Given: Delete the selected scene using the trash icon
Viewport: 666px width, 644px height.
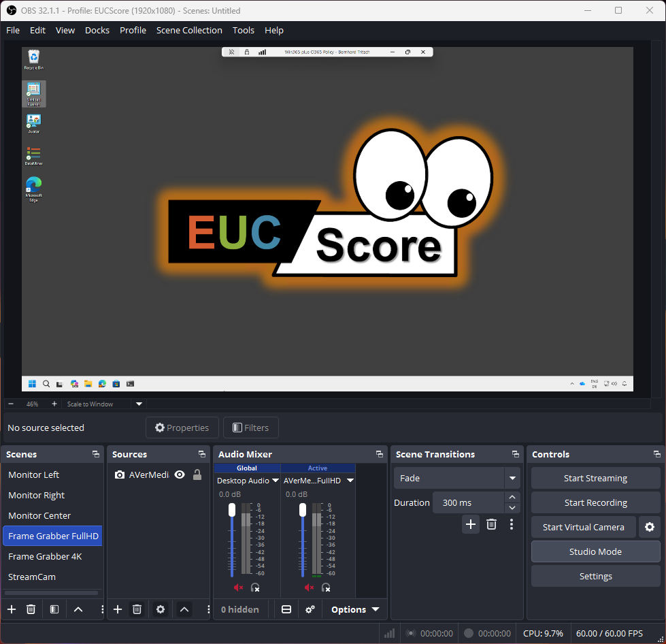Looking at the screenshot, I should (x=31, y=609).
